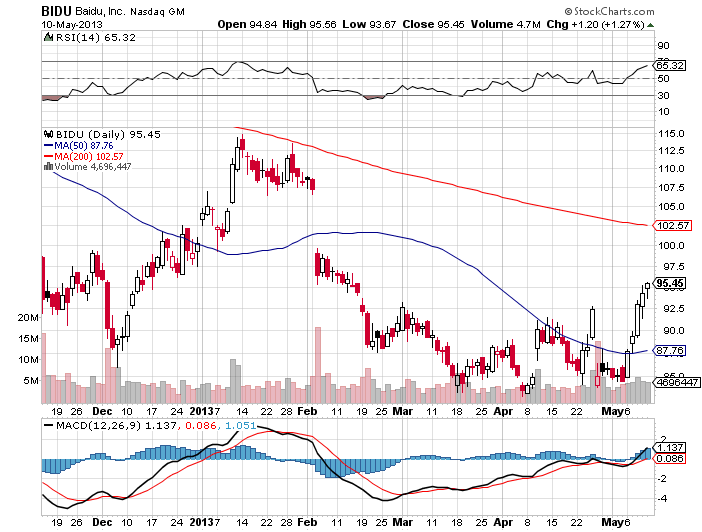Open the StockCharts.com copyright link
Image resolution: width=702 pixels, height=532 pixels.
[609, 11]
